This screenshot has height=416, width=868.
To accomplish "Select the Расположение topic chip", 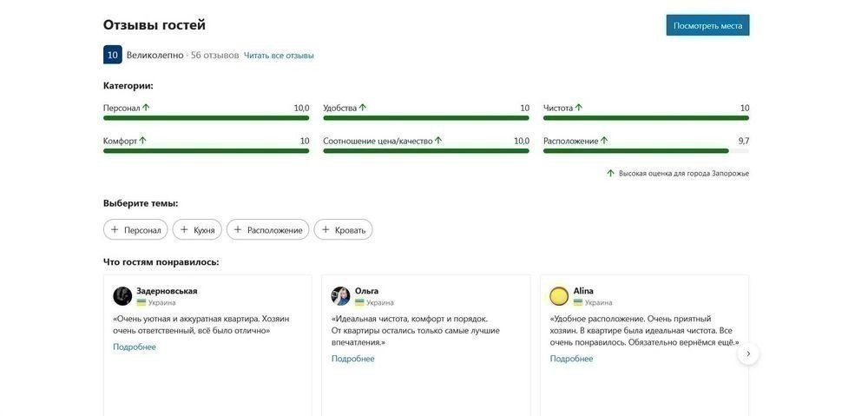I will pyautogui.click(x=267, y=230).
